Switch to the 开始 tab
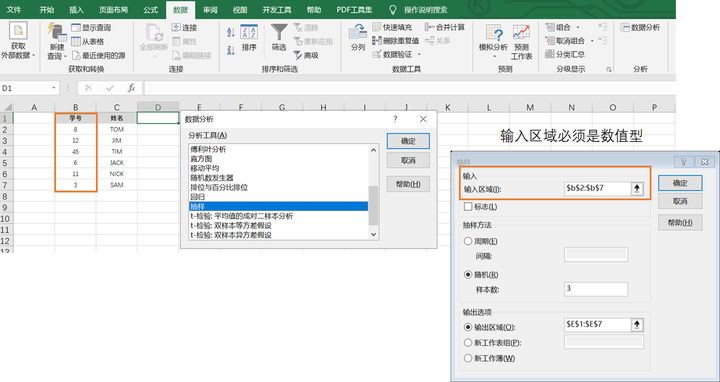 pos(46,10)
